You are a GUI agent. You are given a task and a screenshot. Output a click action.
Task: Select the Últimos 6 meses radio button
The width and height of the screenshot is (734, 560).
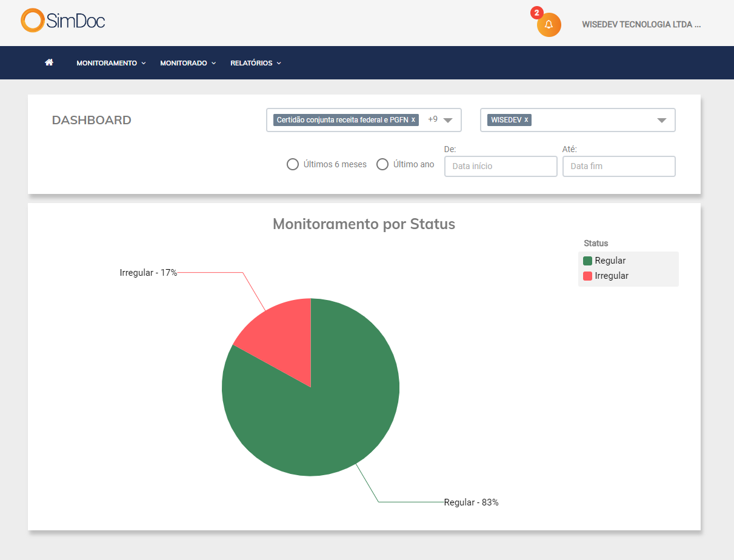click(293, 164)
